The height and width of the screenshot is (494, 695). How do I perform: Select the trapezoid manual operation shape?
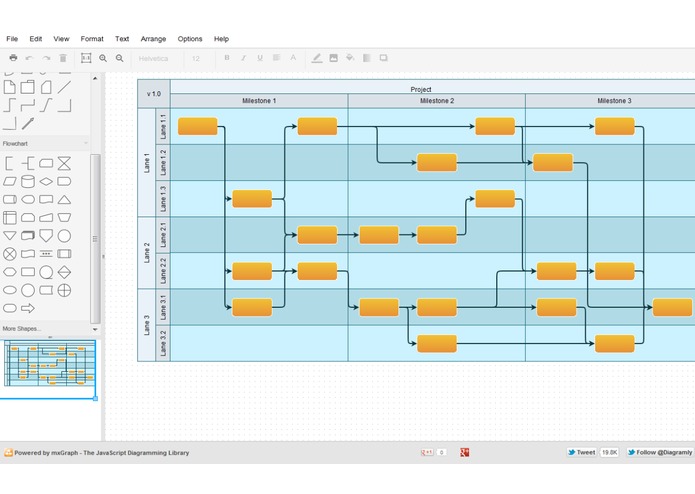(x=64, y=218)
